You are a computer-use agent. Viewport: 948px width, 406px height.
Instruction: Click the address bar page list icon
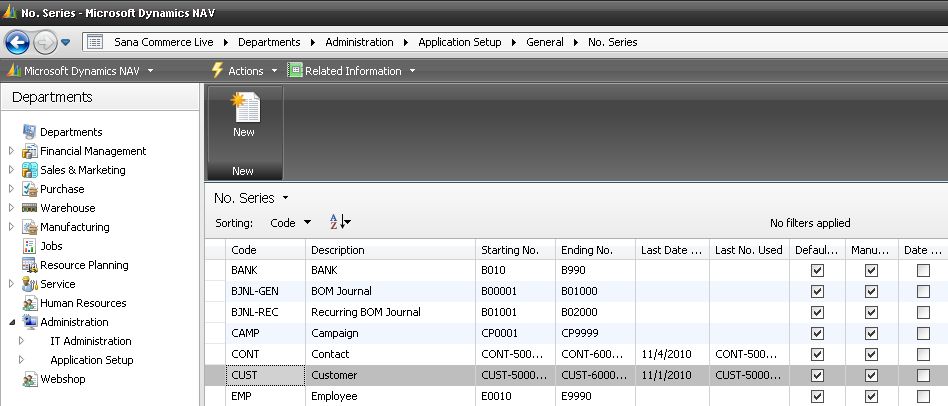[x=95, y=42]
